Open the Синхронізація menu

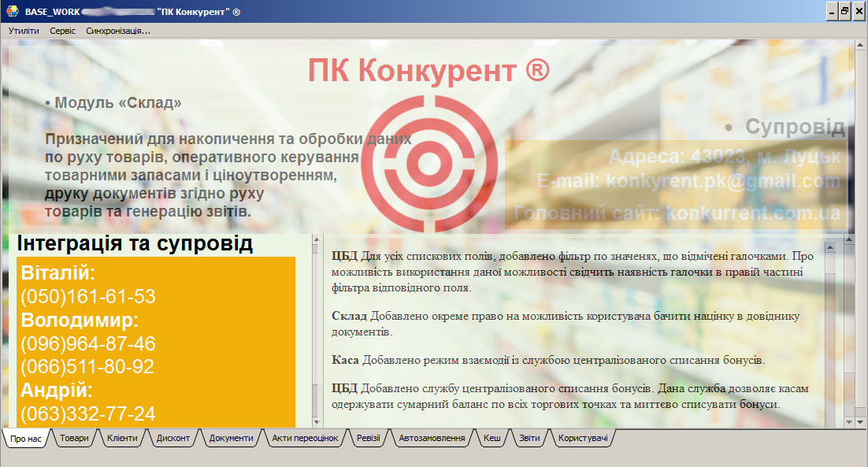click(x=118, y=31)
